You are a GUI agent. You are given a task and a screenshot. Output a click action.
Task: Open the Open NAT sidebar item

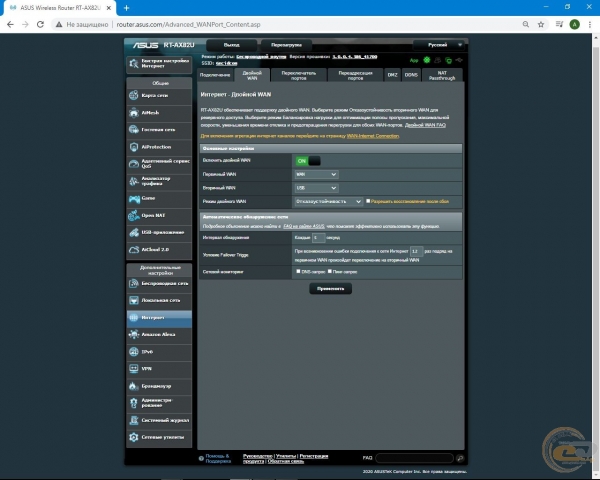pyautogui.click(x=159, y=216)
